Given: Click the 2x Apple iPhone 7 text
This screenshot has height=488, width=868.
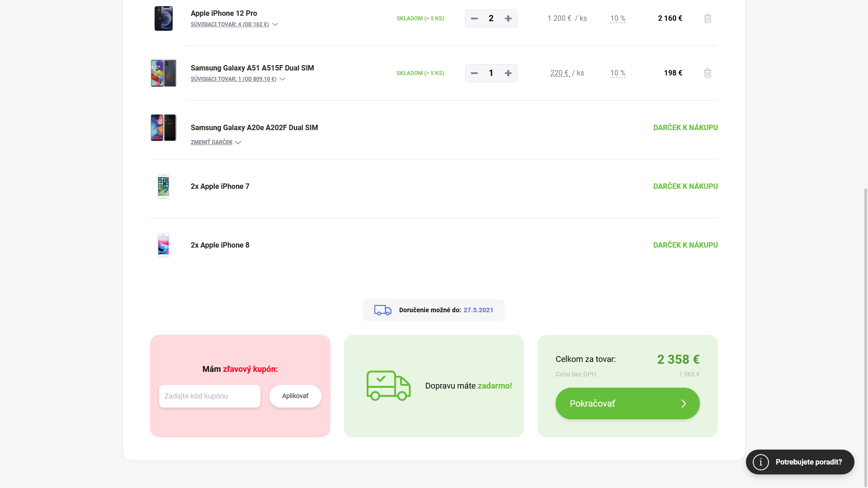Looking at the screenshot, I should click(220, 187).
